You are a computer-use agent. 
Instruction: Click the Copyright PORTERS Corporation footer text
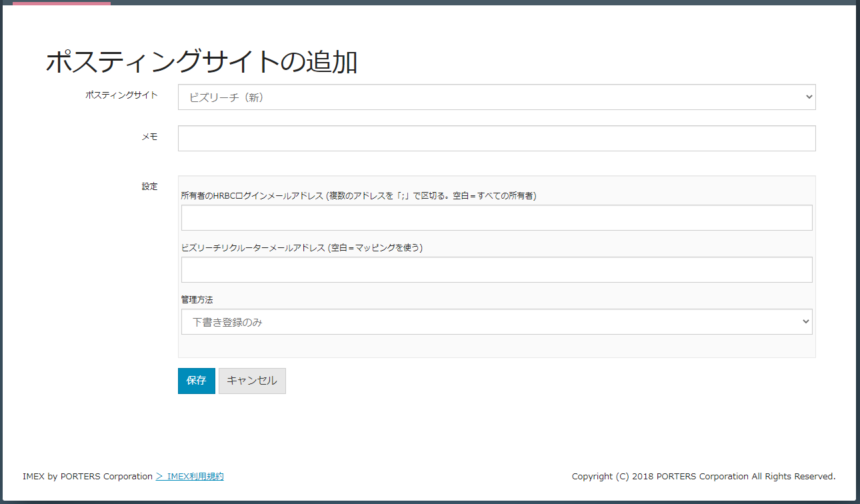703,477
